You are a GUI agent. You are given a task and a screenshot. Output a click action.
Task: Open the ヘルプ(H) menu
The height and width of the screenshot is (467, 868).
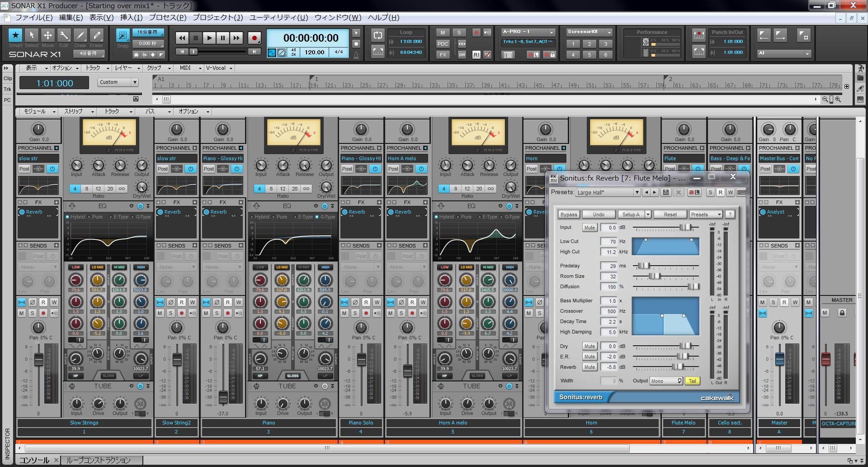383,18
